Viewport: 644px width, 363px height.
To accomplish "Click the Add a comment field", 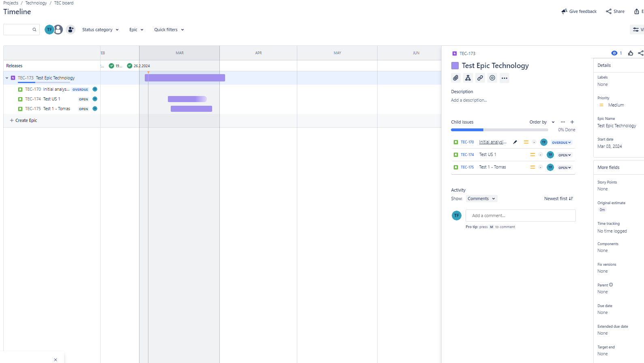I will point(521,216).
